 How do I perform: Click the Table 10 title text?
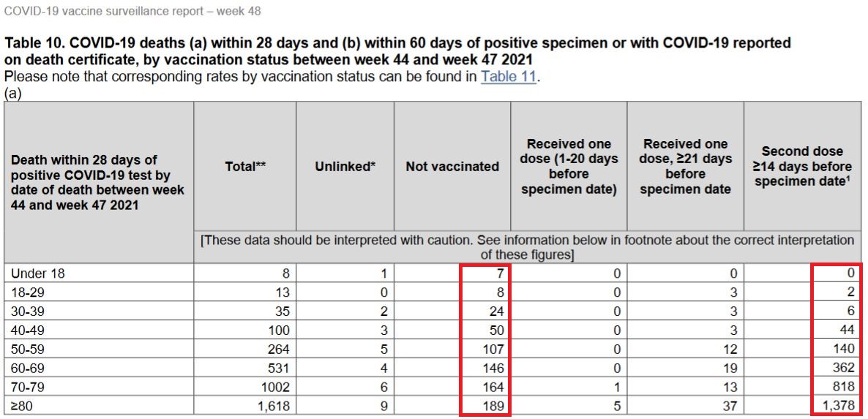(397, 51)
